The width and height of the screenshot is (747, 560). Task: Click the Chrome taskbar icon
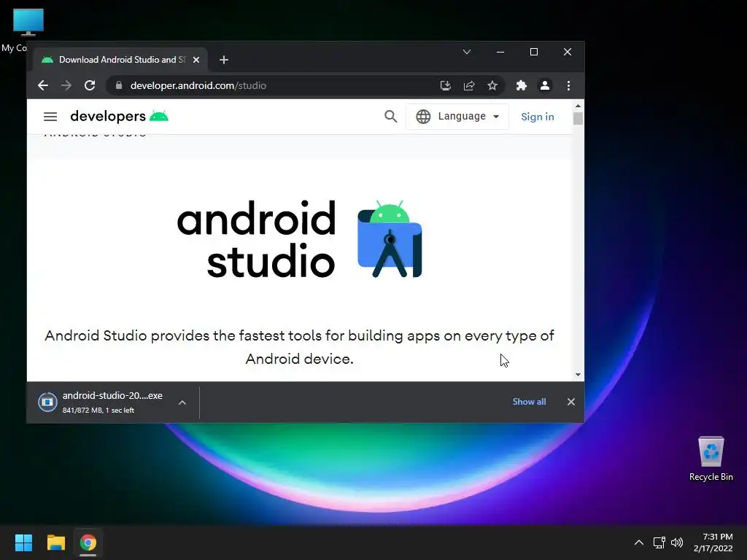coord(88,542)
